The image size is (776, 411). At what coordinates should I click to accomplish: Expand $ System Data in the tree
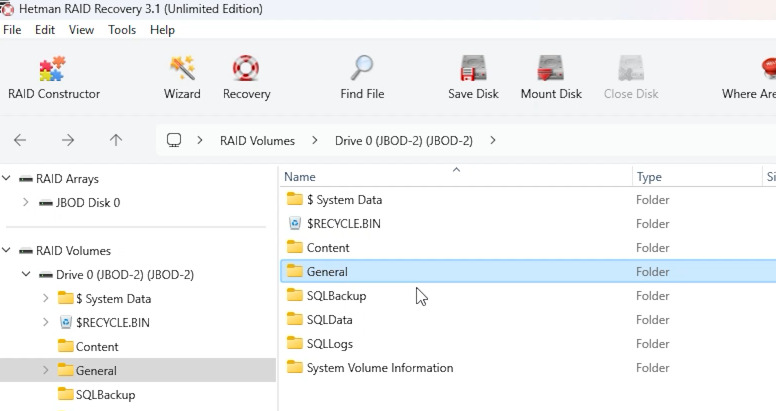(46, 298)
